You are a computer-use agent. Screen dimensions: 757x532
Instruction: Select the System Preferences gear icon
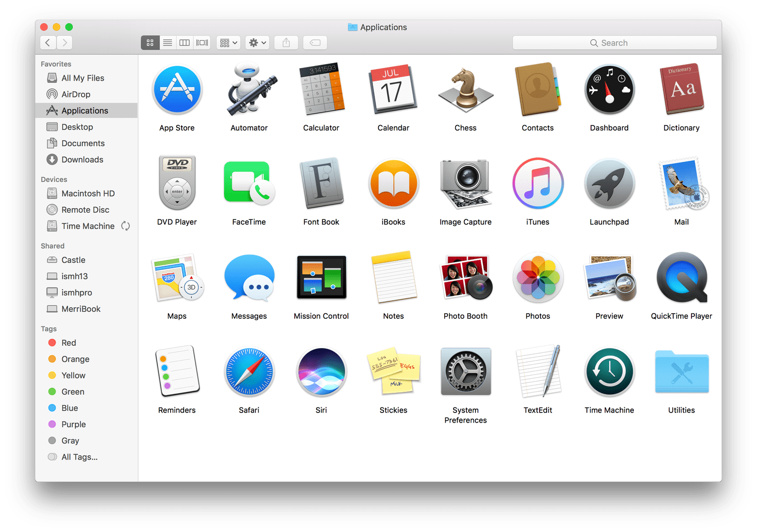pos(466,371)
